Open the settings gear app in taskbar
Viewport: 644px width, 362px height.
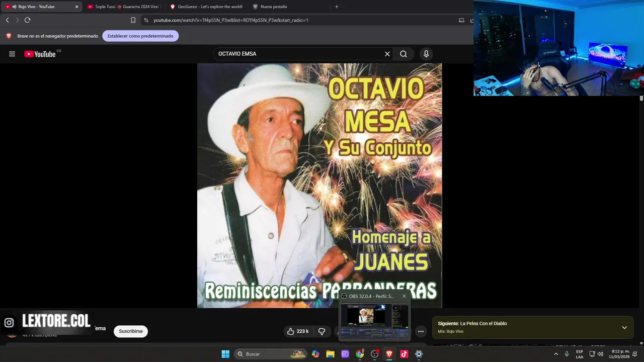419,354
